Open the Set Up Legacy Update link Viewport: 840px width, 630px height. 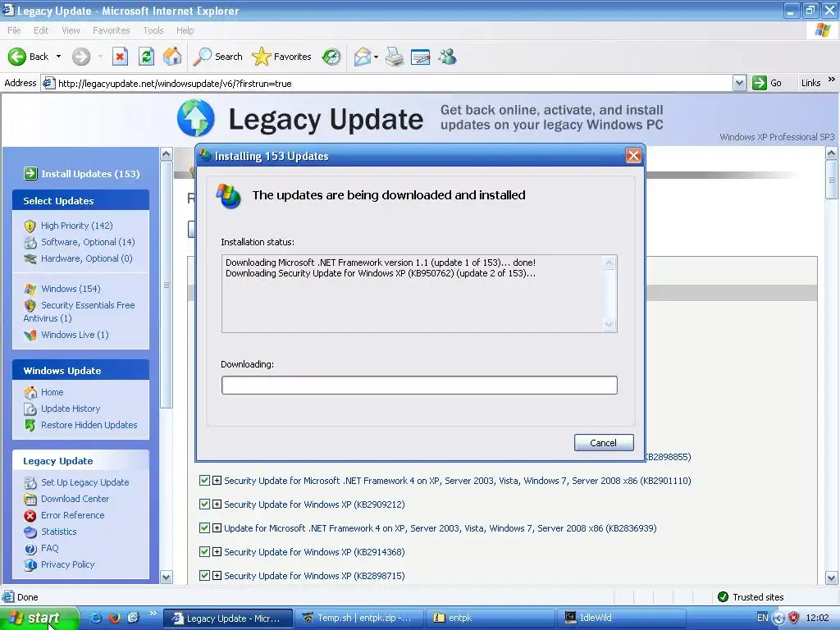[84, 482]
